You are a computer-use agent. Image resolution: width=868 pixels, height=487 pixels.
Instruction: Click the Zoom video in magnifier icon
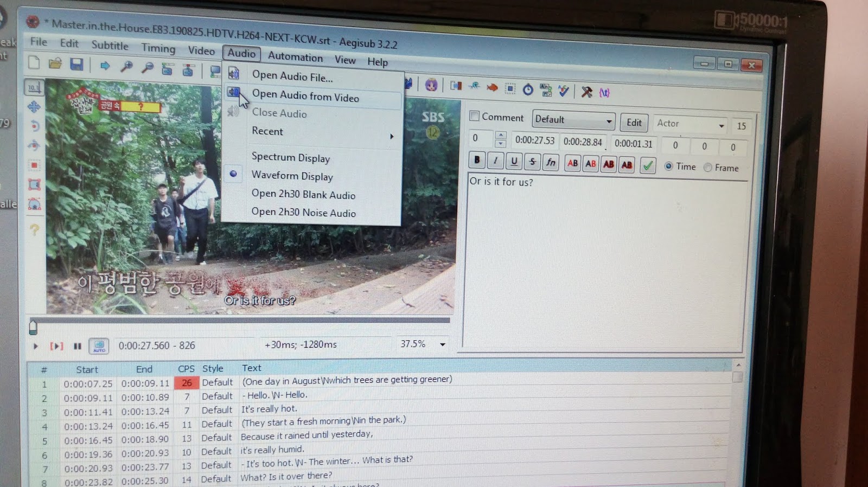pyautogui.click(x=126, y=67)
